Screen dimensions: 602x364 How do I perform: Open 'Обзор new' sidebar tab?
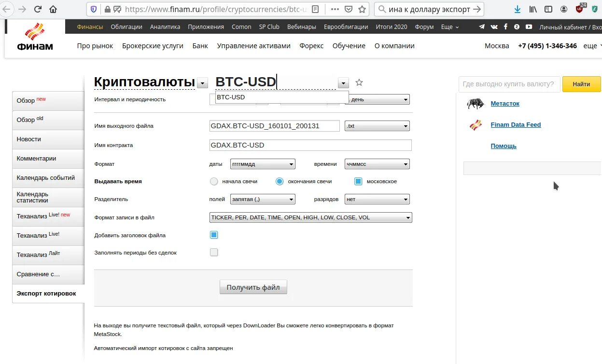48,100
